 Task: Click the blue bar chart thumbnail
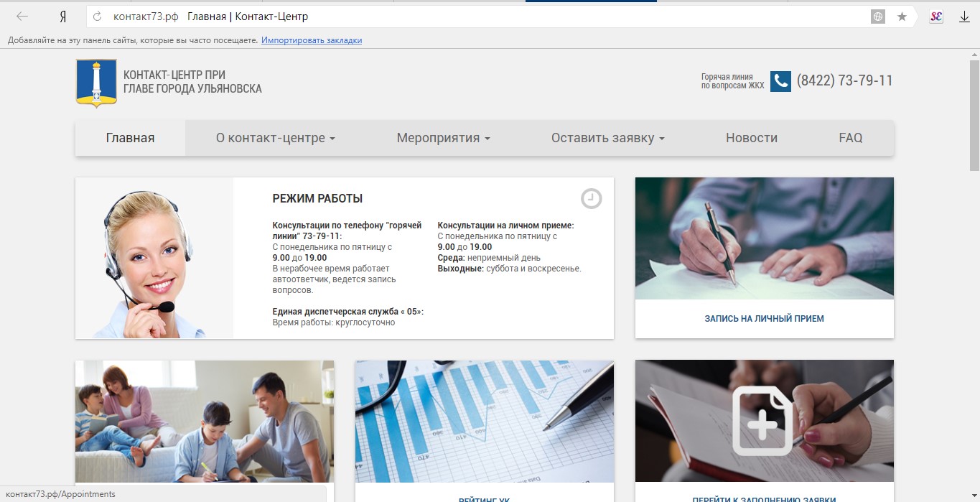(x=484, y=421)
